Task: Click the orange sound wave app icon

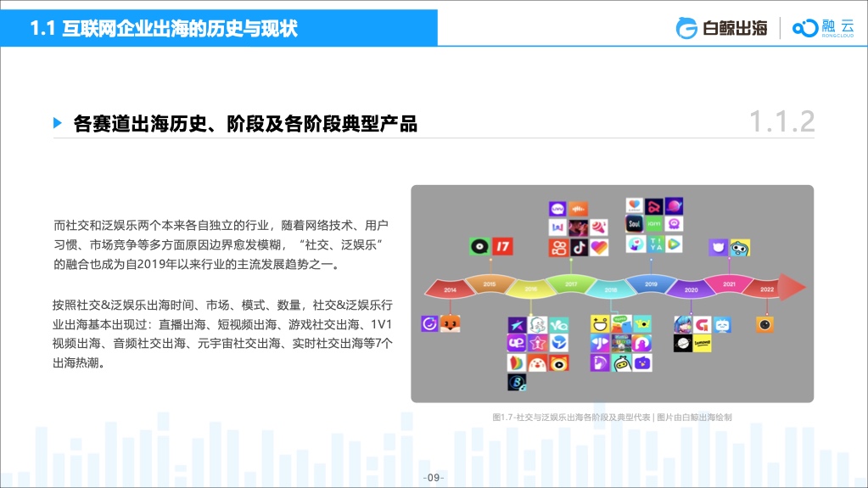Action: (x=579, y=209)
